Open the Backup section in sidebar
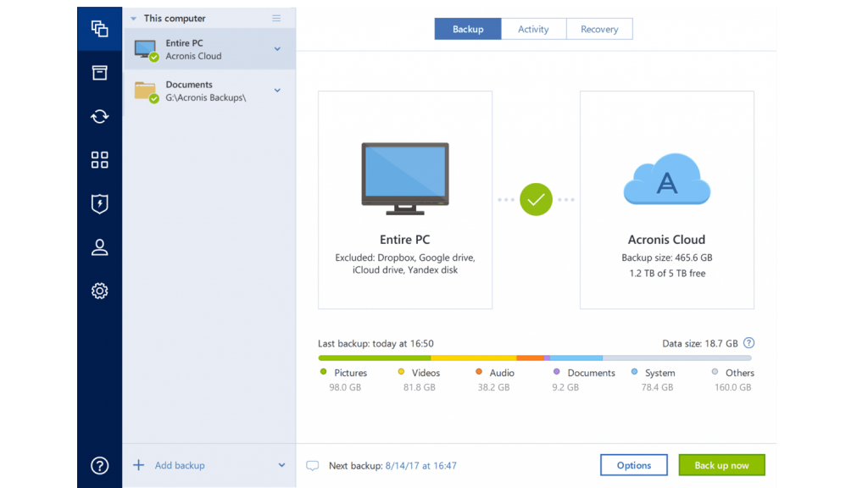Viewport: 868px width, 488px height. [x=100, y=28]
